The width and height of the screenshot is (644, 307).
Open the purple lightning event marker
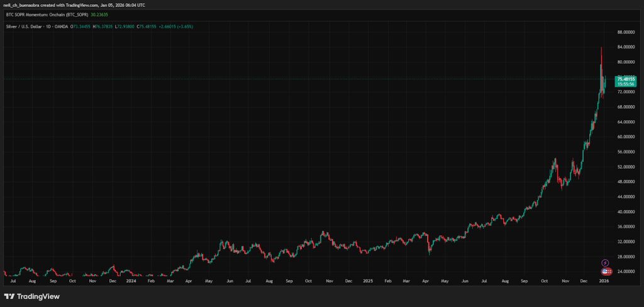click(x=605, y=262)
